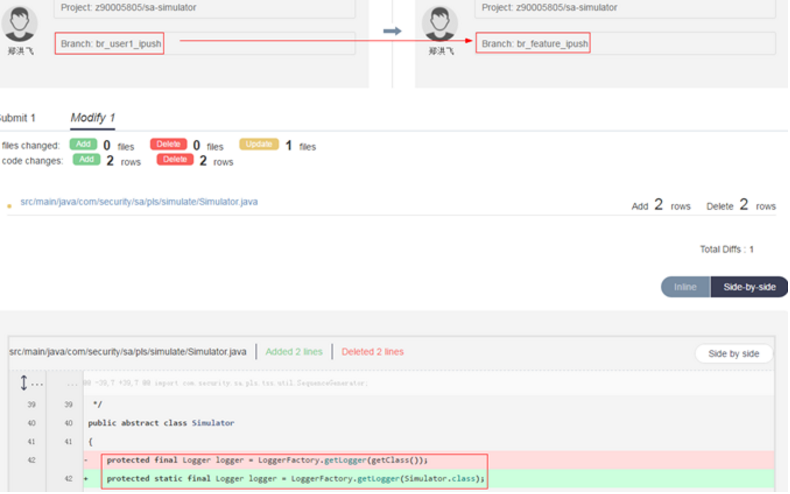Click the comment end marker on line 39
The width and height of the screenshot is (790, 494).
[98, 404]
